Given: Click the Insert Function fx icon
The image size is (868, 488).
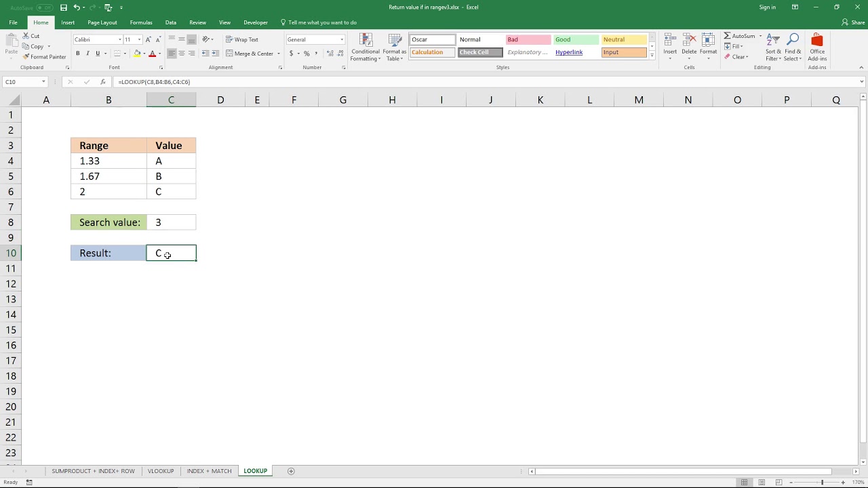Looking at the screenshot, I should tap(102, 82).
